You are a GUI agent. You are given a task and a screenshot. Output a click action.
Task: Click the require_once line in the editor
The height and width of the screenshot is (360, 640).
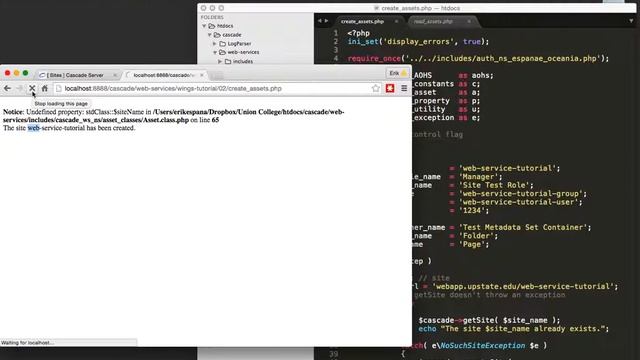[x=478, y=58]
